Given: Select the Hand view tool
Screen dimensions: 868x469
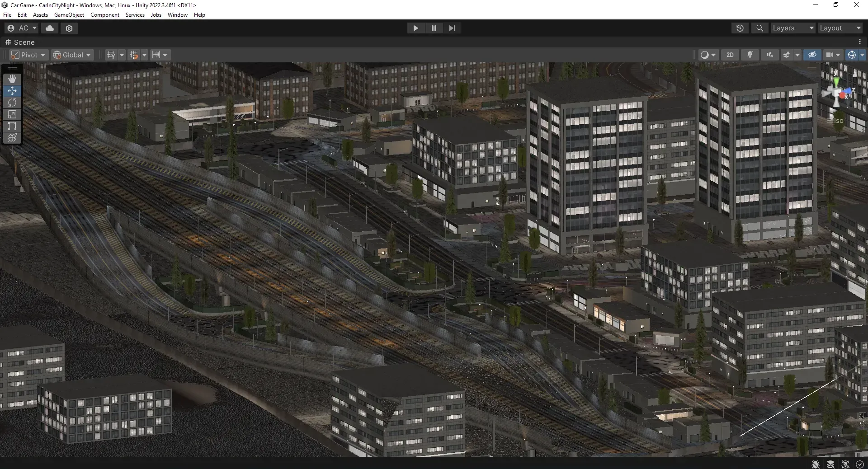Looking at the screenshot, I should pyautogui.click(x=12, y=79).
